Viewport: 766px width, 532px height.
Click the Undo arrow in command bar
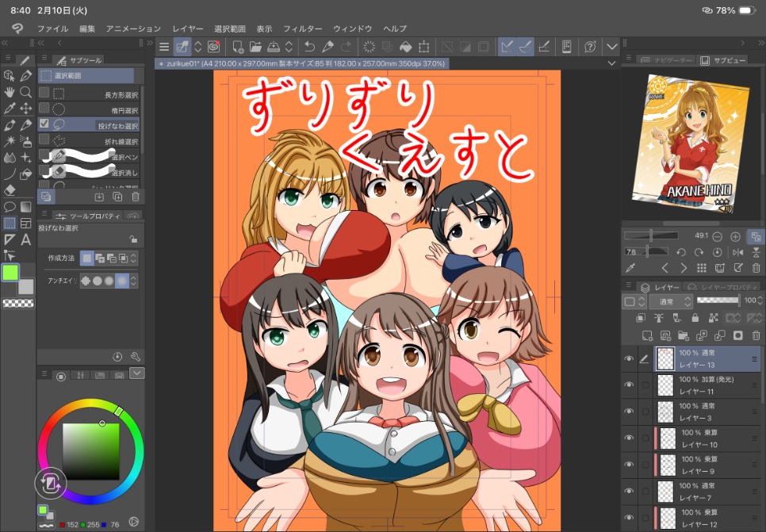tap(310, 47)
